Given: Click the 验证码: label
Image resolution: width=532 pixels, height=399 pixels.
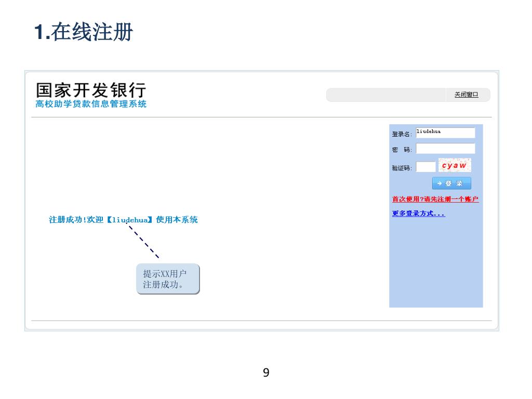Looking at the screenshot, I should click(x=402, y=168).
